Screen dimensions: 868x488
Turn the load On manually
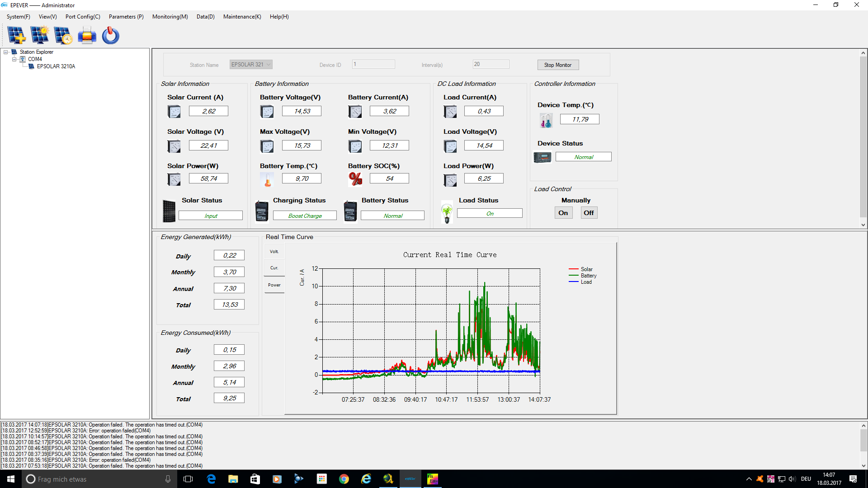pos(563,213)
